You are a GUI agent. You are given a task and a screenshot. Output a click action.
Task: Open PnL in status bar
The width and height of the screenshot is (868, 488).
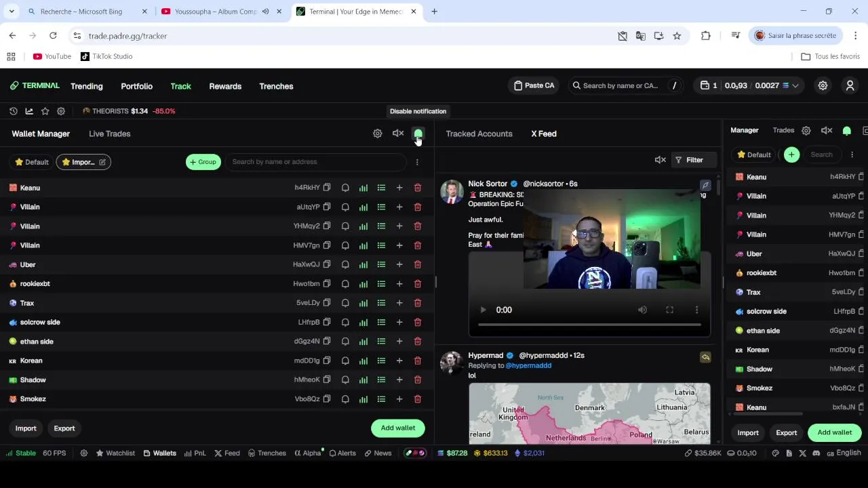coord(195,453)
